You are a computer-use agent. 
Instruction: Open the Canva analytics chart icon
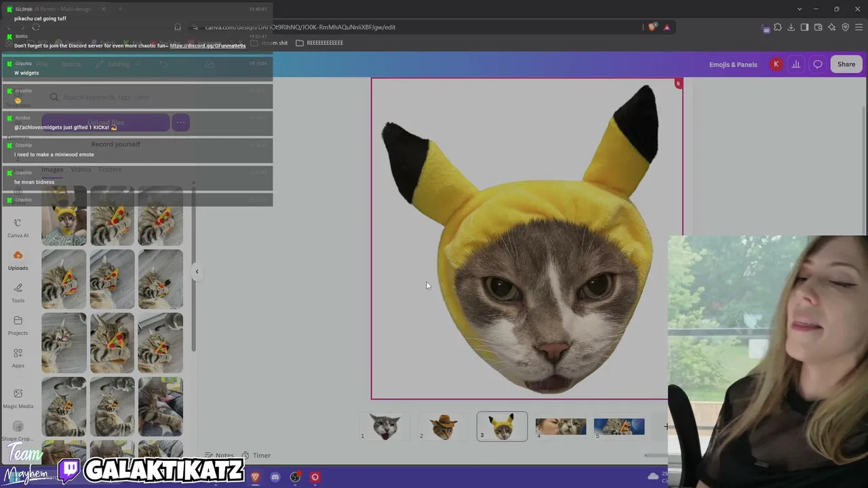point(796,64)
